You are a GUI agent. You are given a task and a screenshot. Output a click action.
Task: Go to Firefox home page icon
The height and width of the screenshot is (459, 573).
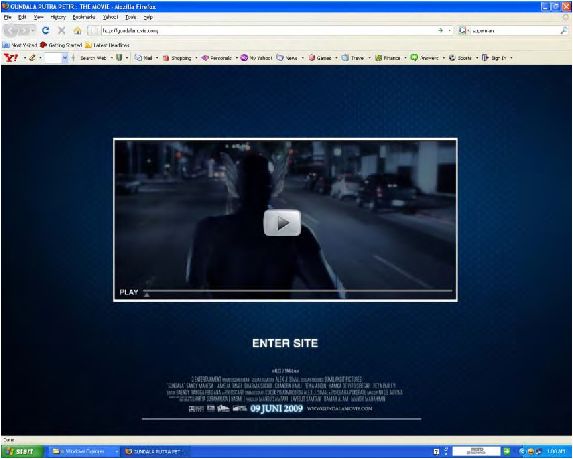(77, 31)
